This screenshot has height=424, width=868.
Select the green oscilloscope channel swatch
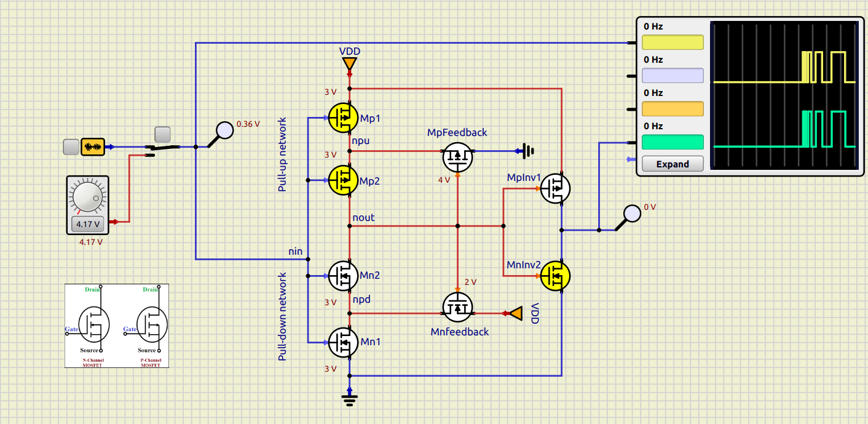[672, 142]
